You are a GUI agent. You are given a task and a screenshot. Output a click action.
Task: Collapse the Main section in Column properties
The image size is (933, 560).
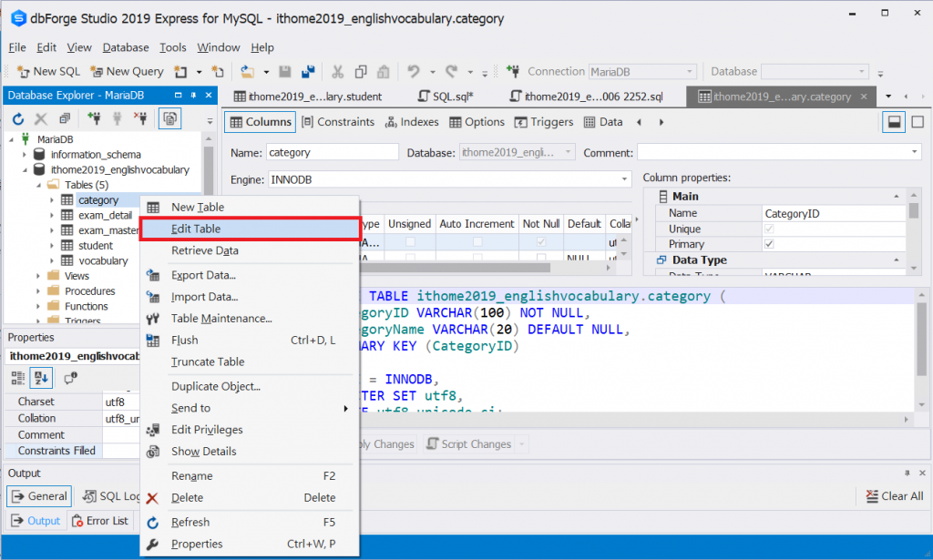897,196
